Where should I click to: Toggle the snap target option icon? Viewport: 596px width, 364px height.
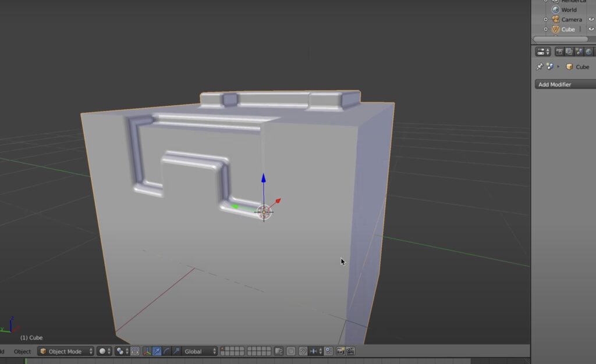pyautogui.click(x=329, y=351)
